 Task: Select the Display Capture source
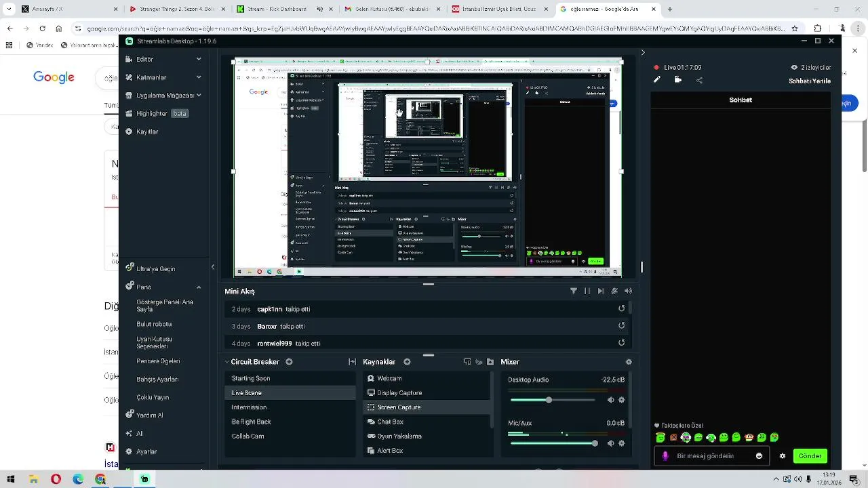tap(427, 392)
